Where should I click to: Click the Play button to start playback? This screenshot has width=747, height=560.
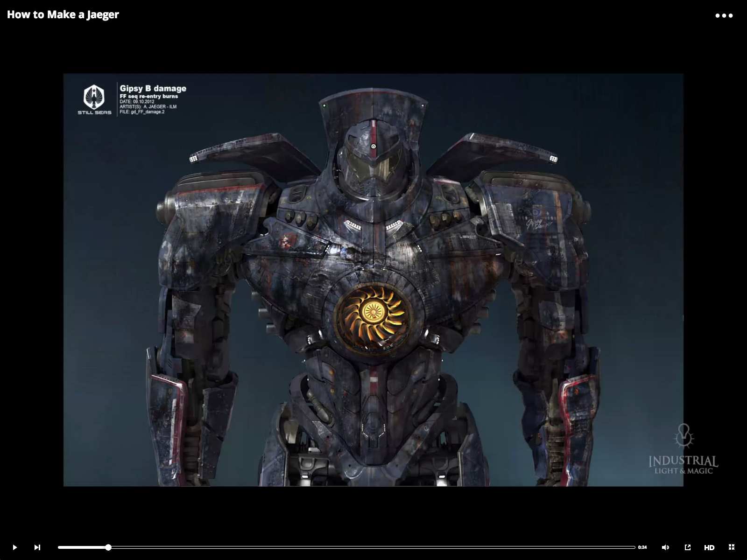pyautogui.click(x=14, y=547)
